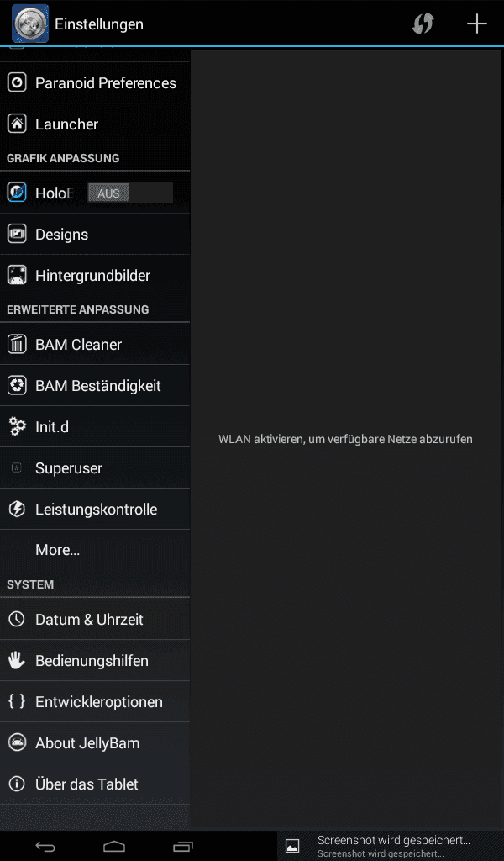Viewport: 504px width, 861px height.
Task: Open About JellyBam
Action: (x=95, y=743)
